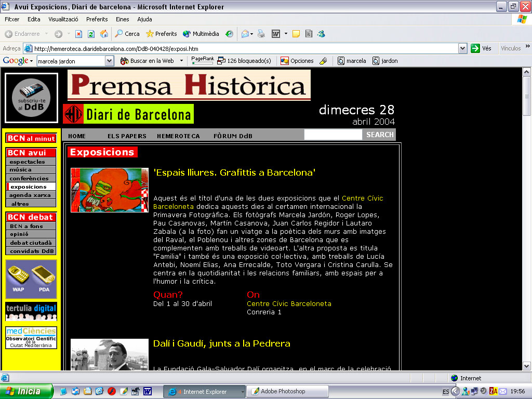This screenshot has width=532, height=399.
Task: Open the Messenger toolbar icon
Action: click(x=321, y=34)
